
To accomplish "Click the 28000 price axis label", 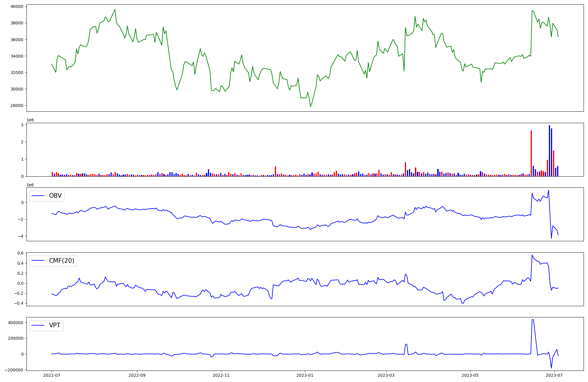I will [16, 105].
